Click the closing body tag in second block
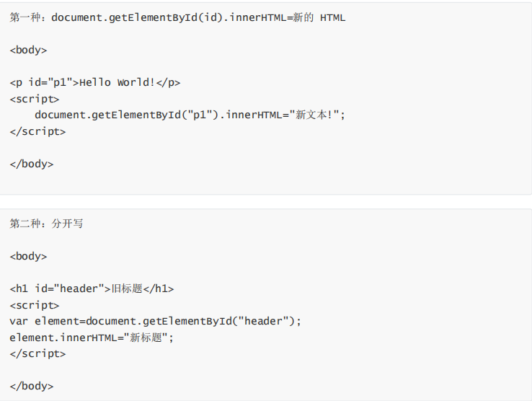This screenshot has width=532, height=401. coord(32,386)
